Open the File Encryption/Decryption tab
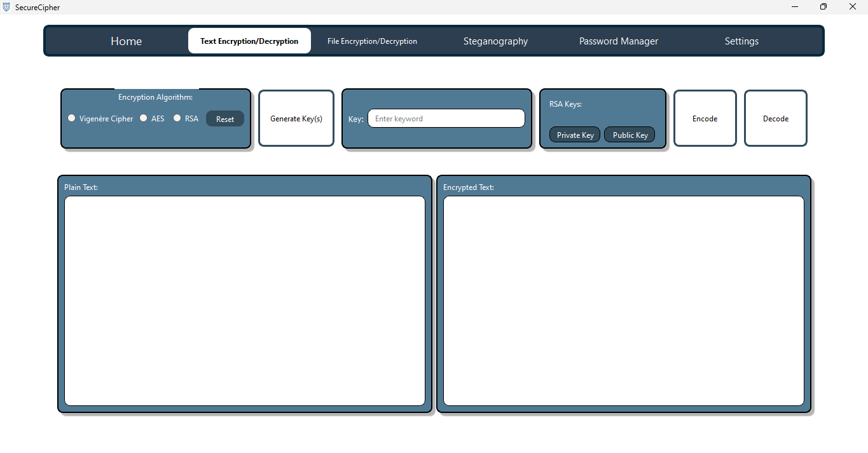This screenshot has height=453, width=868. pos(372,41)
